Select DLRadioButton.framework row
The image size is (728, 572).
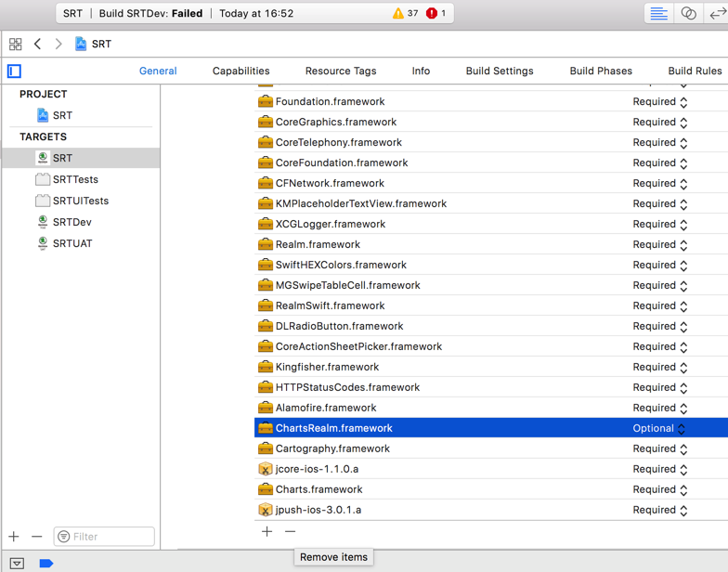pos(491,327)
